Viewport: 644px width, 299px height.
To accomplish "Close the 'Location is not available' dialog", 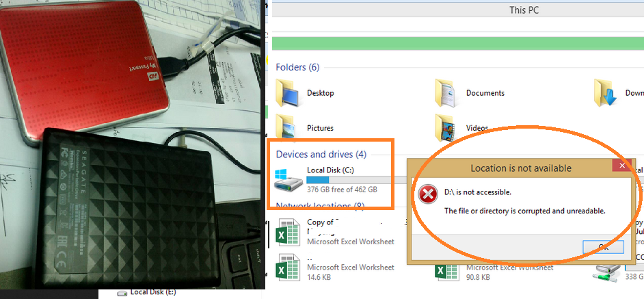I will [621, 166].
